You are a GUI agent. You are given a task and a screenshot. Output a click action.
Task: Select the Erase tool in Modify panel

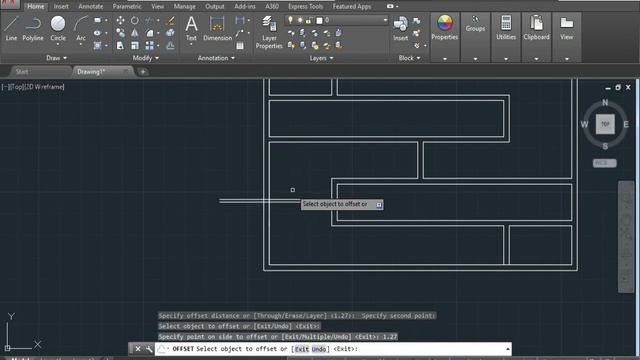(x=171, y=20)
